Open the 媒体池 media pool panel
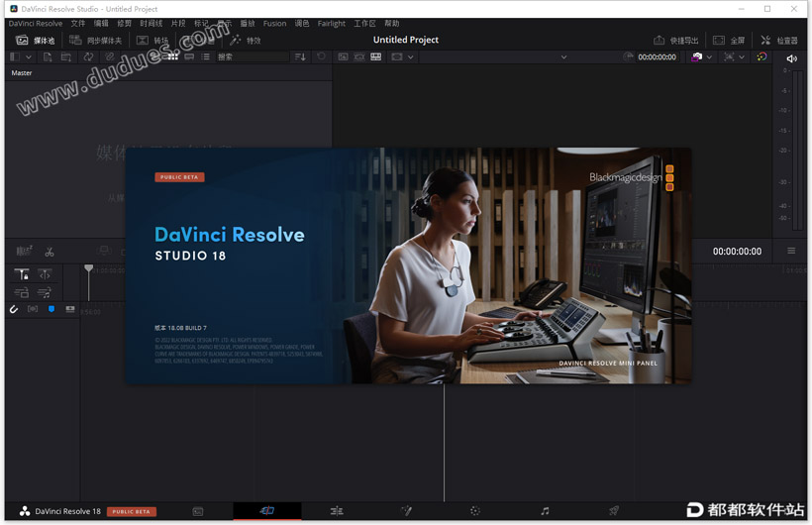812x525 pixels. (x=35, y=41)
